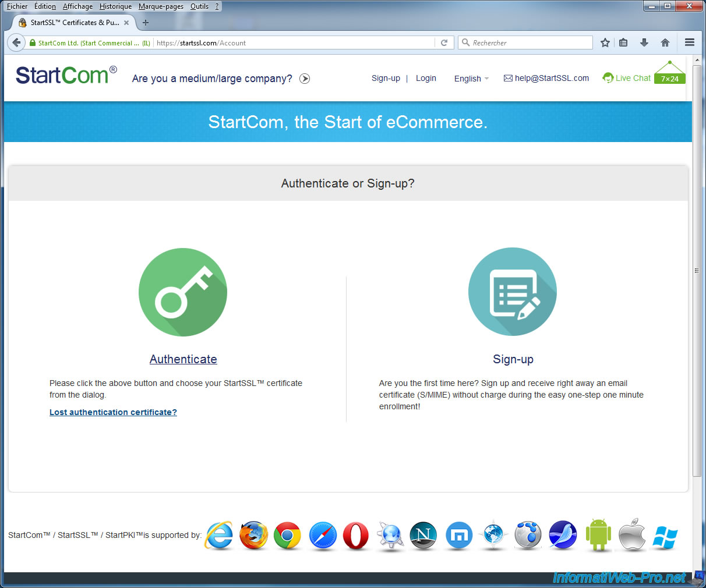Image resolution: width=706 pixels, height=588 pixels.
Task: Open Live Chat support
Action: pyautogui.click(x=627, y=78)
